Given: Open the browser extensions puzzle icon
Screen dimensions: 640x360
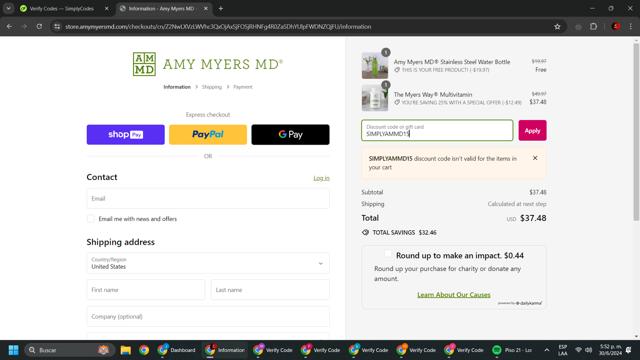Looking at the screenshot, I should tap(593, 27).
